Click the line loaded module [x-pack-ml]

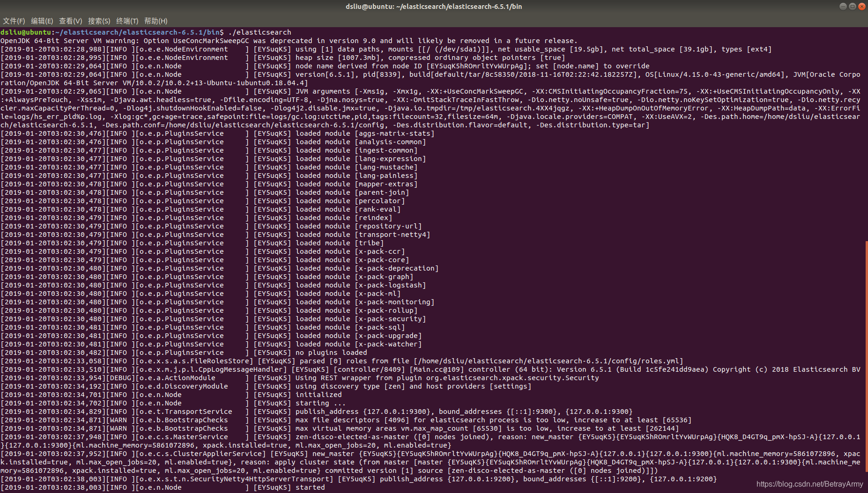pos(201,294)
